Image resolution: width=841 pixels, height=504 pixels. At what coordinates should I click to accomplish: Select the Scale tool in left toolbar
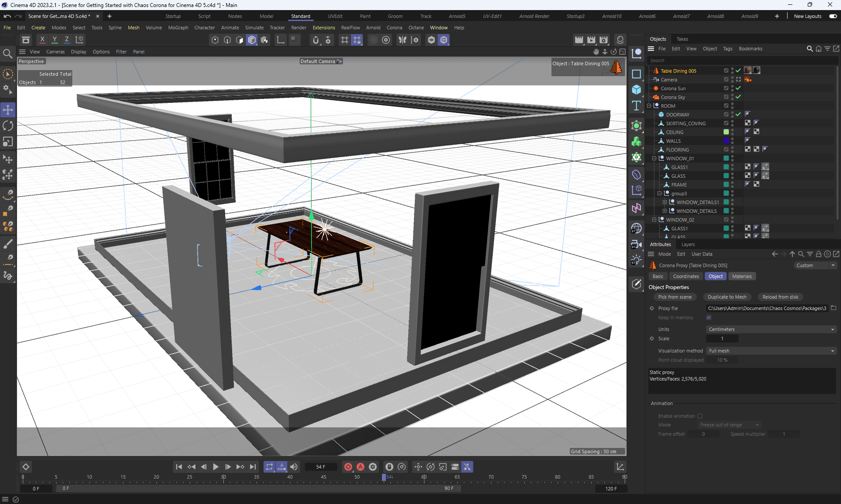[x=8, y=142]
